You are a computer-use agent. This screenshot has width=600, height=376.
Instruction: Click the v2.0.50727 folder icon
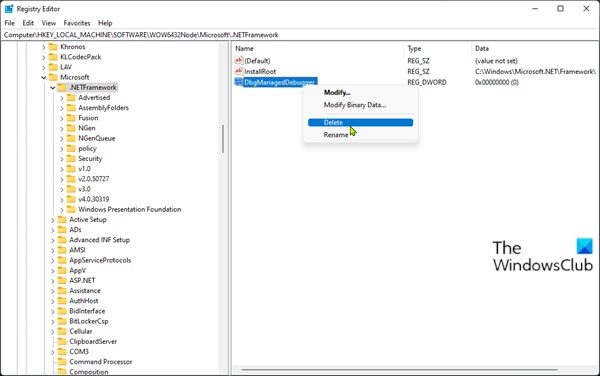point(71,179)
